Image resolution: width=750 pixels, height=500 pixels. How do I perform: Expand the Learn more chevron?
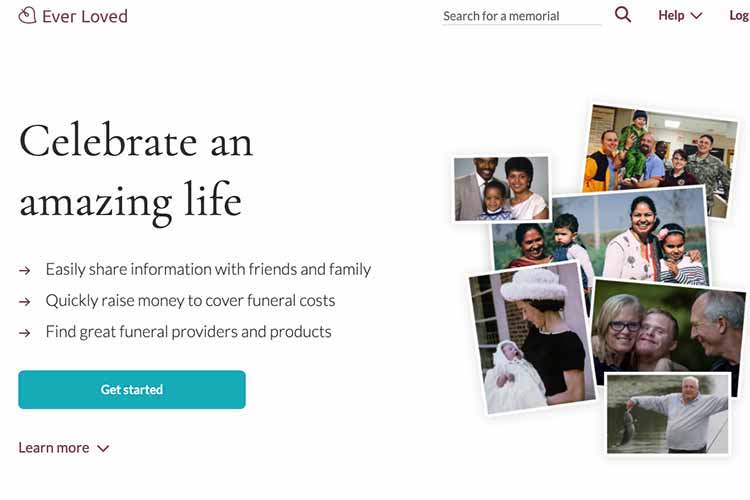(103, 448)
